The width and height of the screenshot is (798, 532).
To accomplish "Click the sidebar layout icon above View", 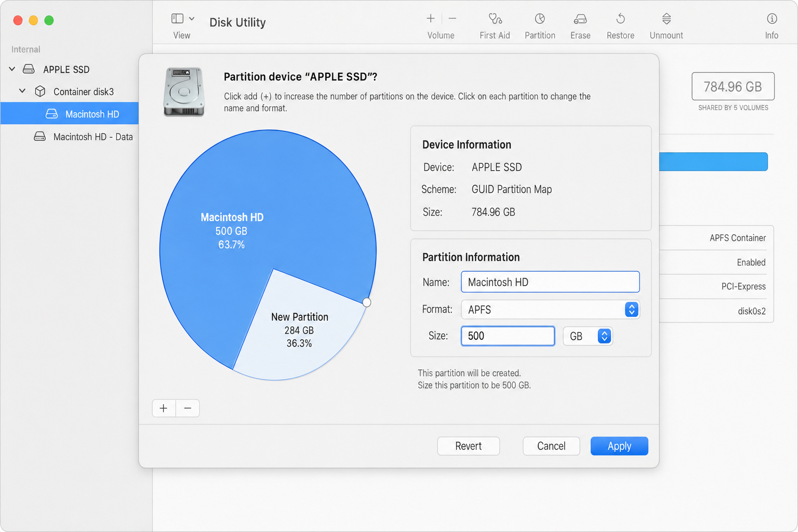I will click(178, 19).
